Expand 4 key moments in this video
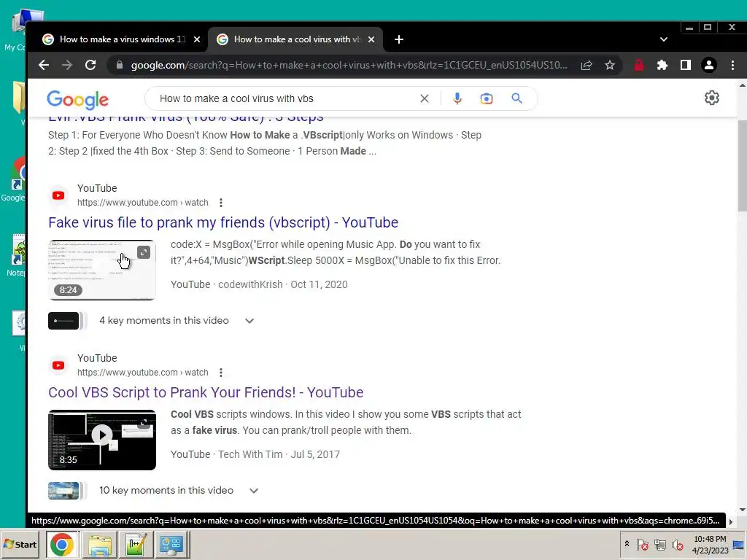This screenshot has height=560, width=747. 249,321
